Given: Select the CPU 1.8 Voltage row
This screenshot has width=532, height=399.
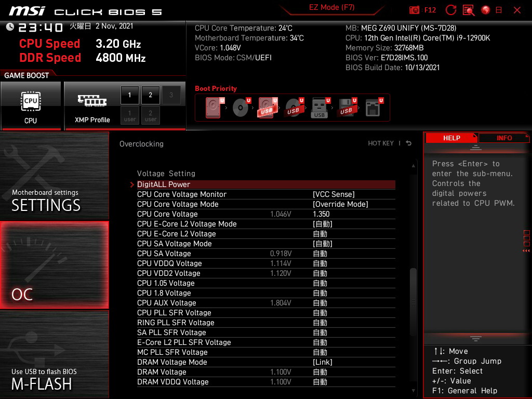Looking at the screenshot, I should point(265,292).
